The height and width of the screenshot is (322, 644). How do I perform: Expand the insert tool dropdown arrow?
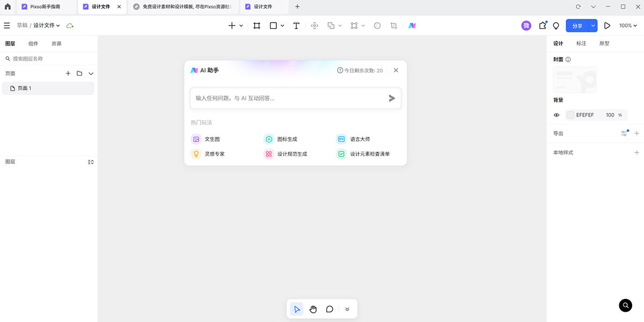coord(241,25)
